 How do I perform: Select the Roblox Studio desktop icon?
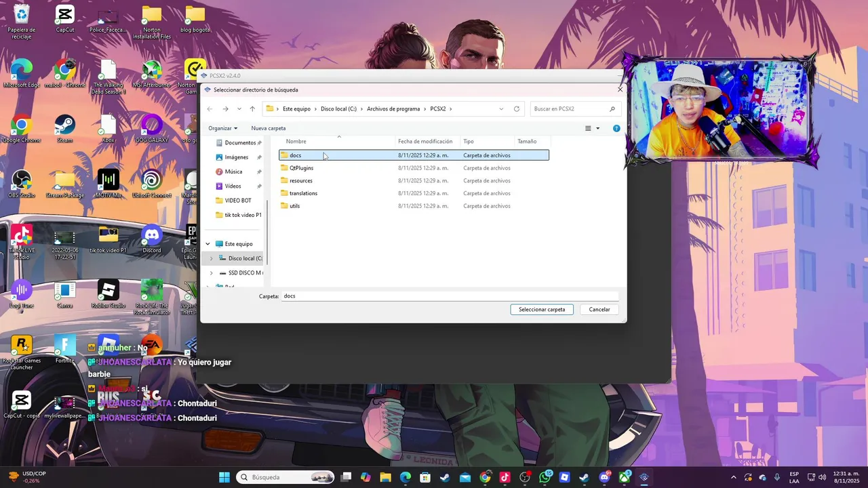(108, 293)
